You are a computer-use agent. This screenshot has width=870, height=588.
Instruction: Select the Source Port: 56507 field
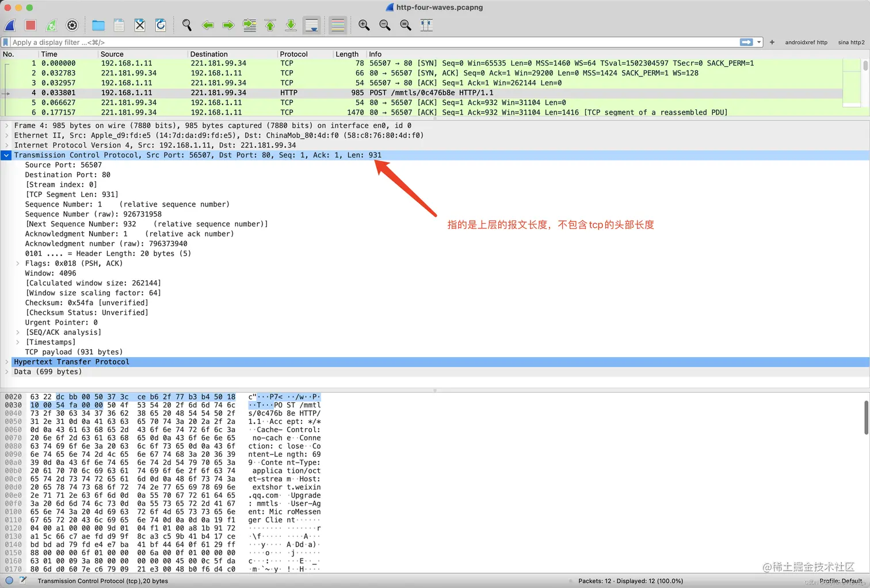click(x=63, y=165)
